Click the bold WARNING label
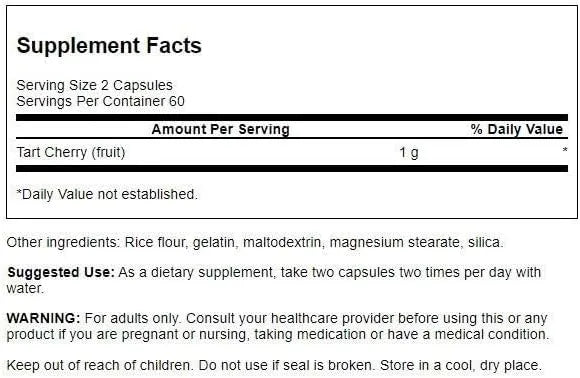Screen dimensions: 580x378 click(43, 318)
